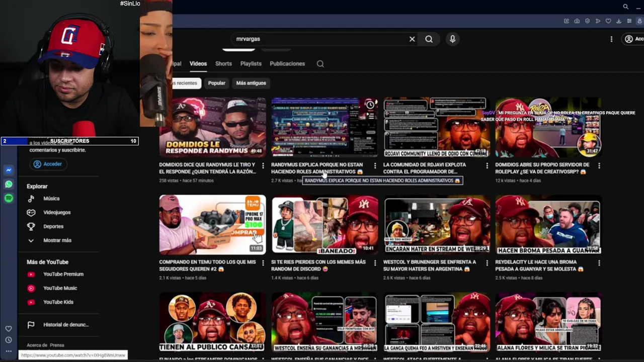Image resolution: width=644 pixels, height=362 pixels.
Task: Open the browser easy setup sliders menu
Action: (629, 21)
